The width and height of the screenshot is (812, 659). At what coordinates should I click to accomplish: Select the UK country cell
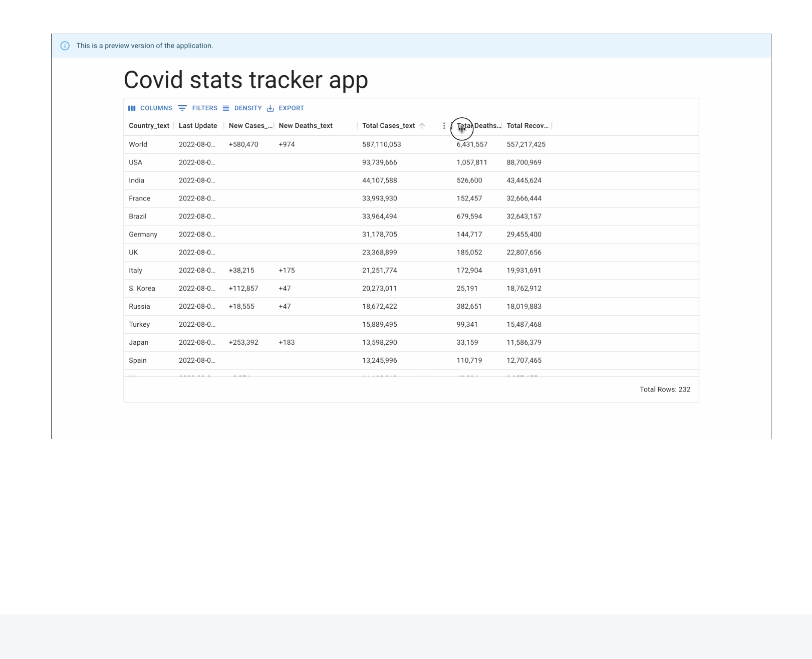[x=133, y=253]
